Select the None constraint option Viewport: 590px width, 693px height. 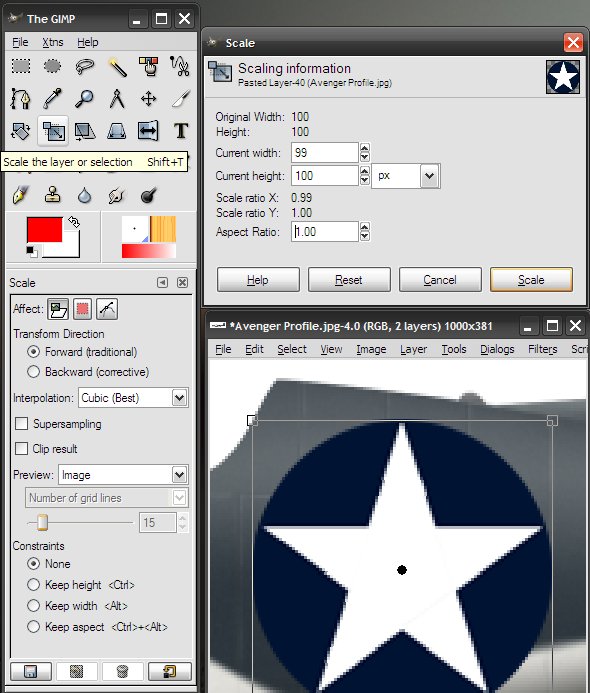34,564
